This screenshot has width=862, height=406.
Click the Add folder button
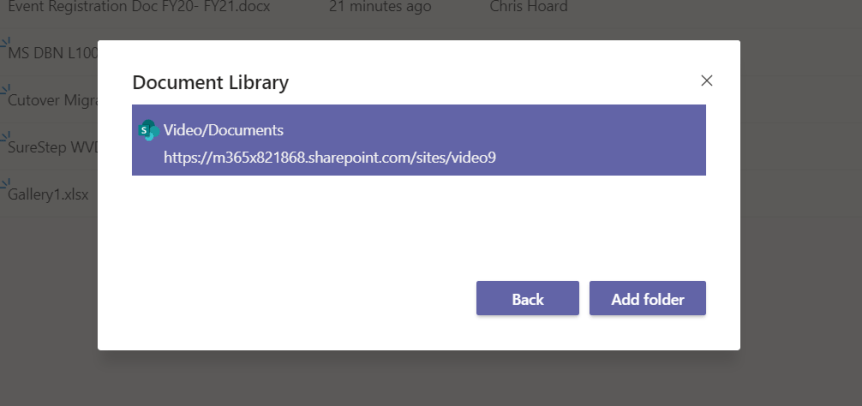pyautogui.click(x=647, y=299)
